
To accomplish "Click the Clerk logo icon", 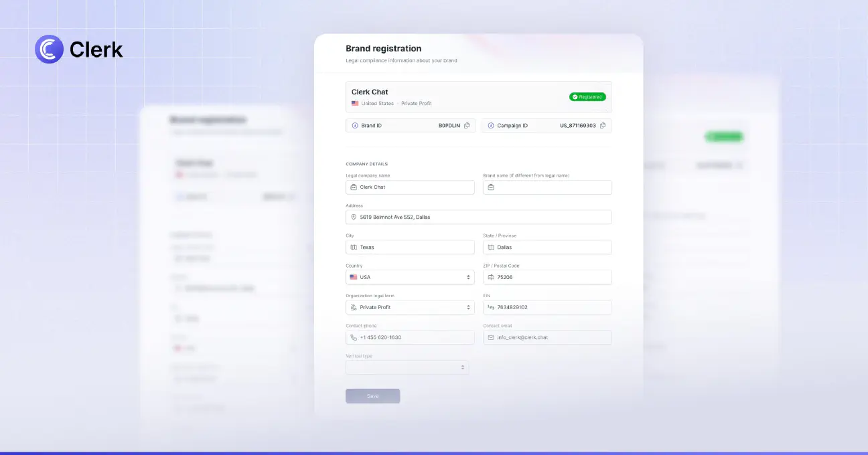I will click(x=49, y=50).
